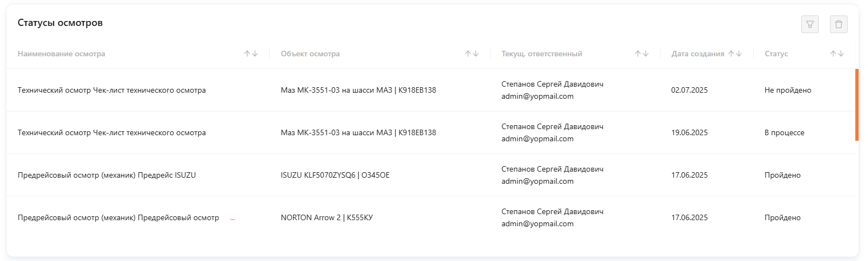Click the Наименование осмотра column header
The width and height of the screenshot is (868, 261).
point(61,54)
